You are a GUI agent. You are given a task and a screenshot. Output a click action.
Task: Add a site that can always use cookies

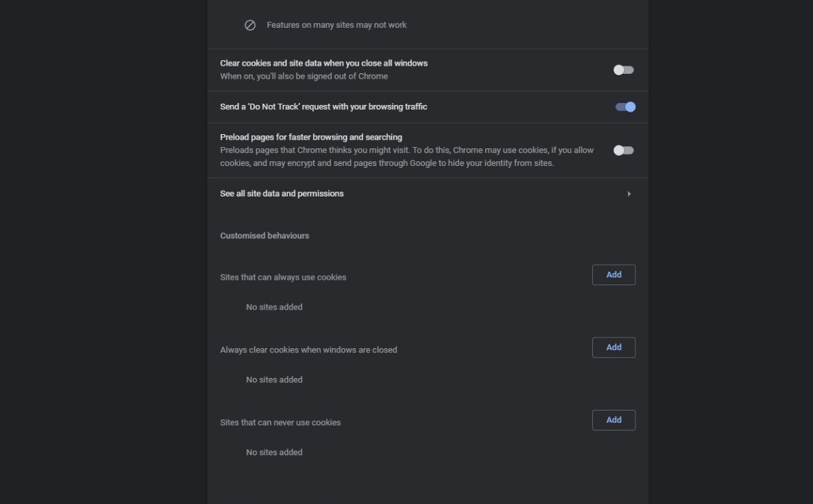click(x=613, y=274)
